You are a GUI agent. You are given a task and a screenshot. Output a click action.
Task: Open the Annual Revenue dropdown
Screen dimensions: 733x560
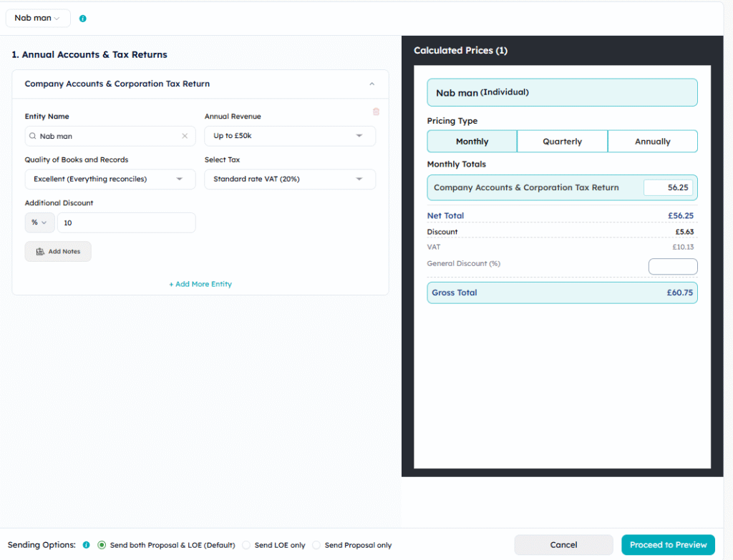290,136
